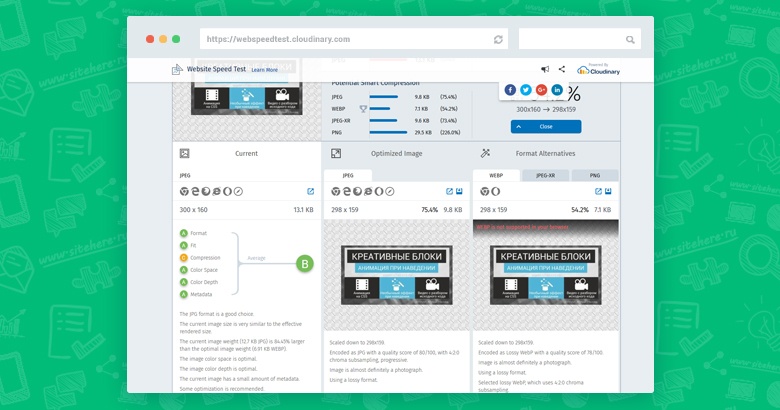Share the result on Facebook

click(x=511, y=90)
